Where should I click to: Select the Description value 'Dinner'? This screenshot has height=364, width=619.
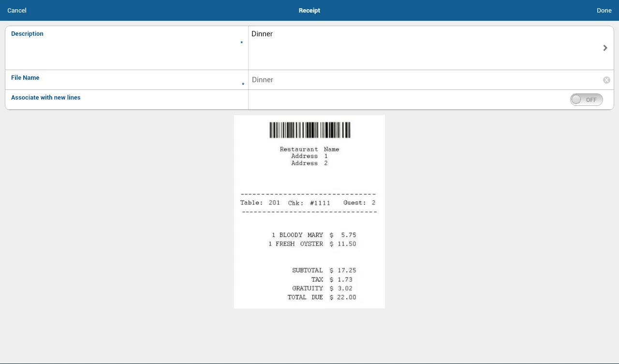[x=262, y=34]
